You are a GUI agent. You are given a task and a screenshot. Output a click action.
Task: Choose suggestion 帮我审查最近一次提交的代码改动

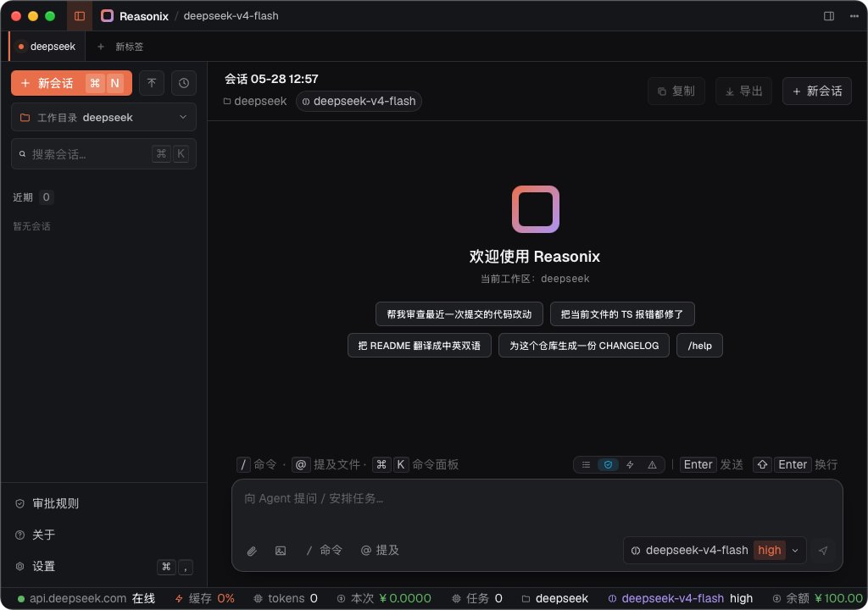[x=459, y=314]
